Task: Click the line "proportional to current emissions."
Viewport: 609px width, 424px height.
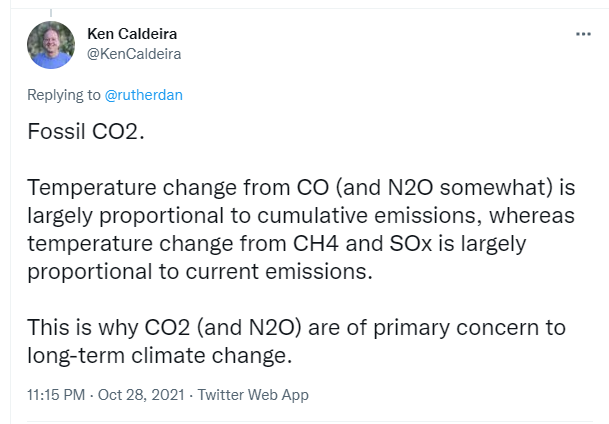Action: [200, 271]
